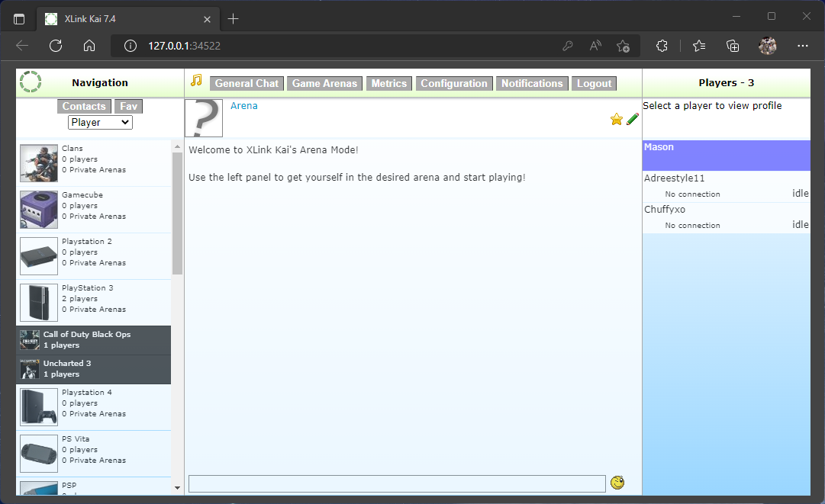
Task: Click the Arena link
Action: (244, 106)
